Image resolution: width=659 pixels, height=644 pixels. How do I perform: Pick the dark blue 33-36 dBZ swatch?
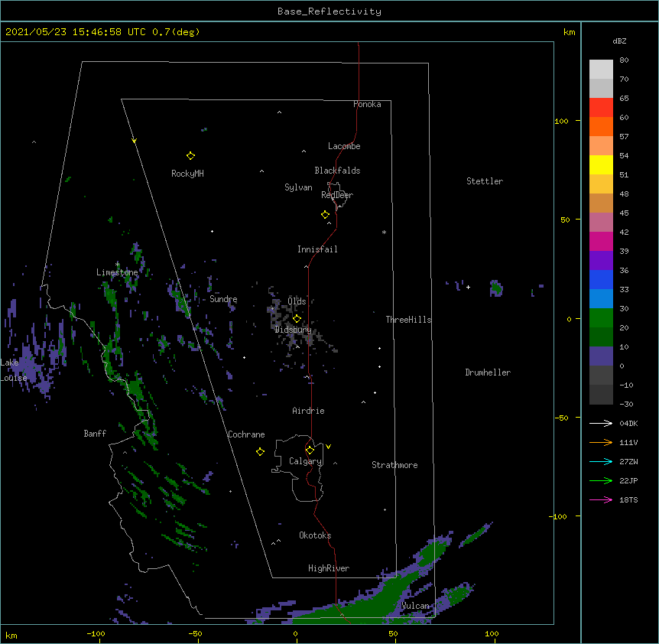click(601, 279)
